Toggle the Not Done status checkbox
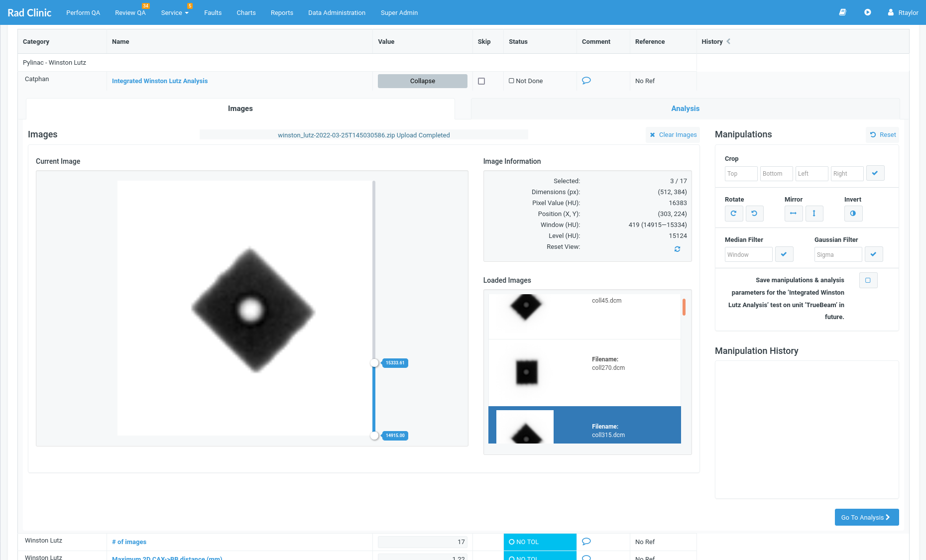The image size is (926, 560). pos(512,80)
